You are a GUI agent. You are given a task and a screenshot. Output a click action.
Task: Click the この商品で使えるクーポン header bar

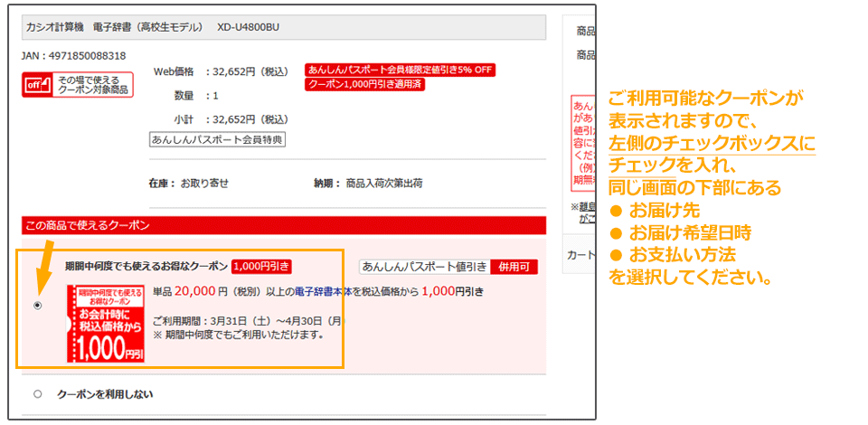pos(284,225)
